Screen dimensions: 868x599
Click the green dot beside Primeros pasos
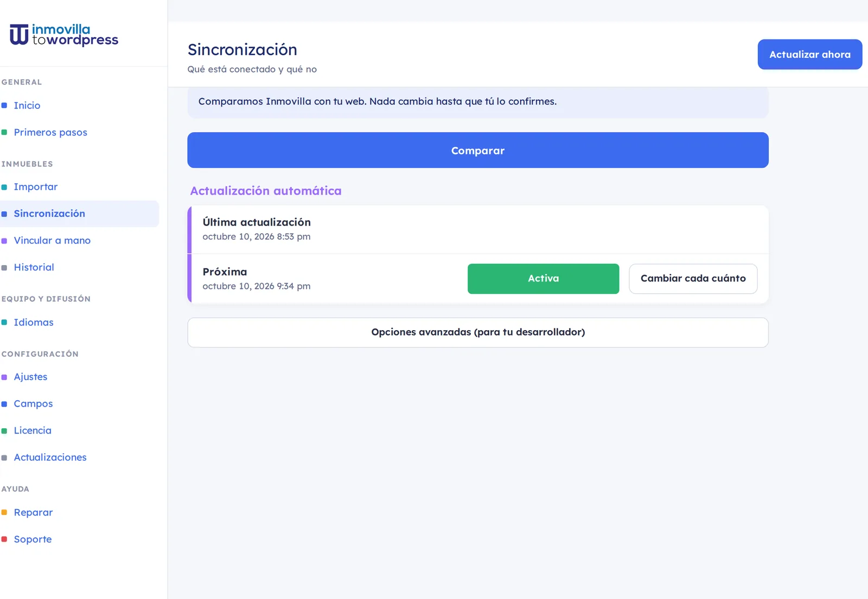pyautogui.click(x=4, y=133)
